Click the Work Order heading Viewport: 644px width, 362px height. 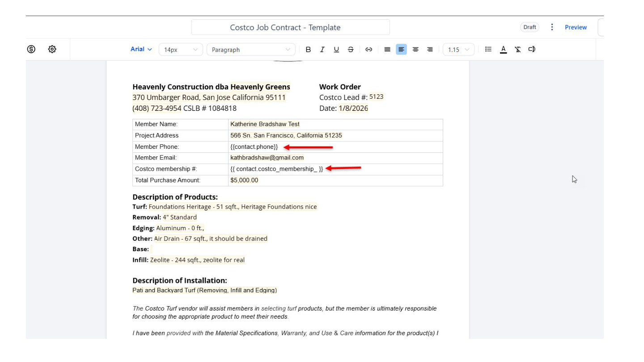(x=340, y=87)
